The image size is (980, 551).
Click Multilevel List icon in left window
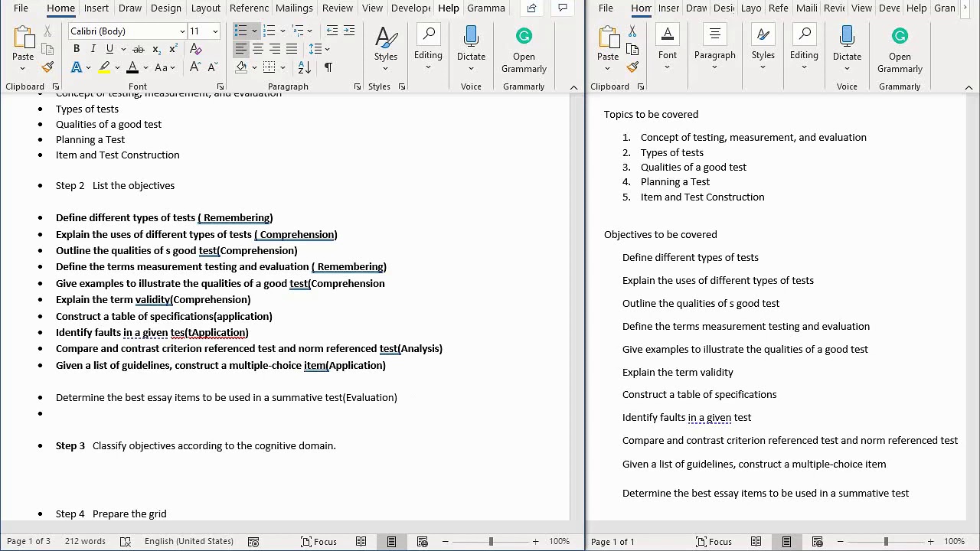point(298,31)
